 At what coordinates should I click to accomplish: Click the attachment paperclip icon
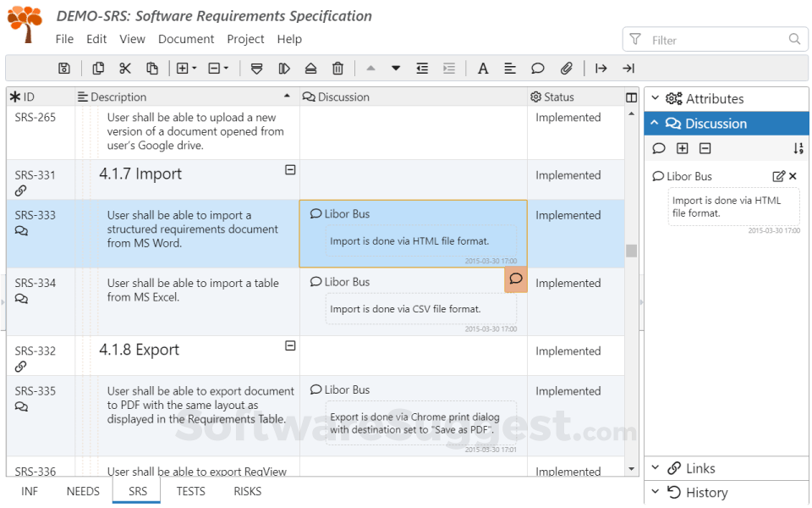pyautogui.click(x=567, y=69)
